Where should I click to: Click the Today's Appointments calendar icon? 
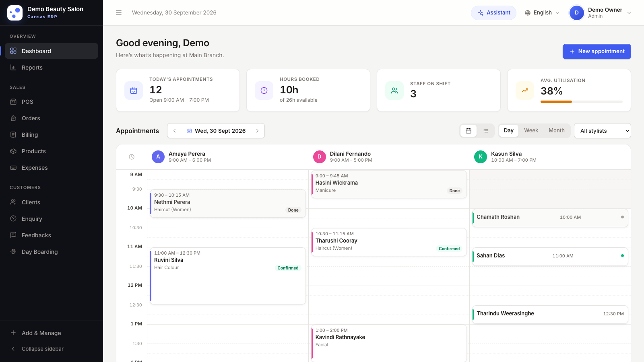click(x=134, y=90)
